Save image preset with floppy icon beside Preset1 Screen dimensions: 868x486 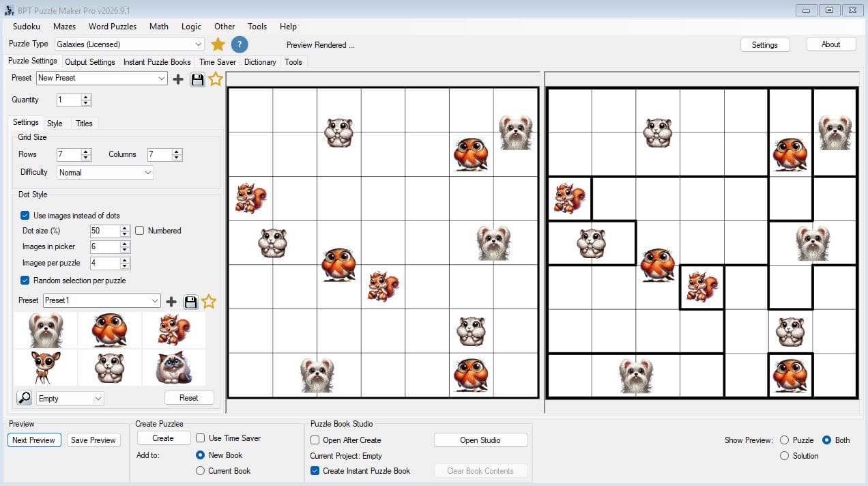pos(190,302)
